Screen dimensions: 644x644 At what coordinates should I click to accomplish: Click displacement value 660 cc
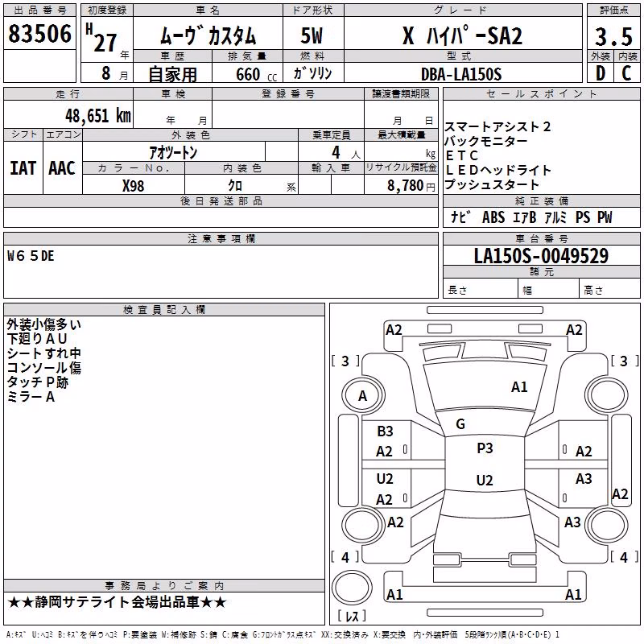[256, 75]
